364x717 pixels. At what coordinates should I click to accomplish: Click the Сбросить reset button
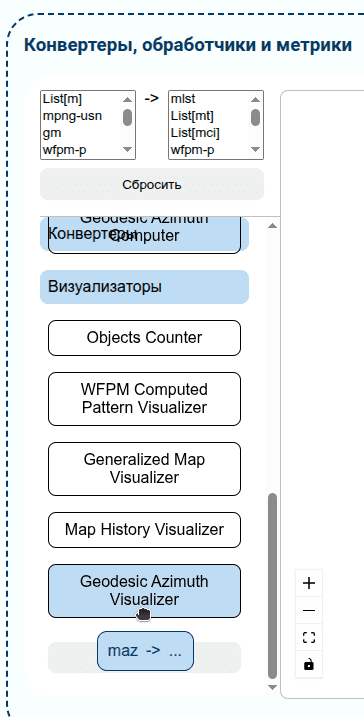pos(152,185)
